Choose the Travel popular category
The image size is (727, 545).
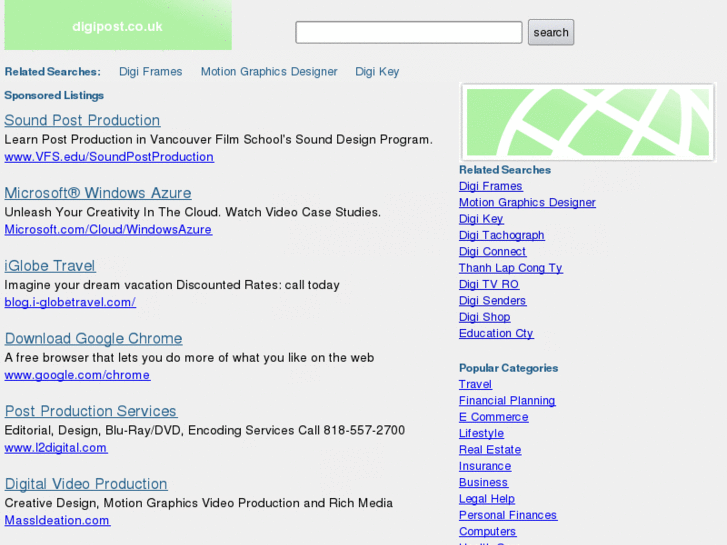click(475, 385)
